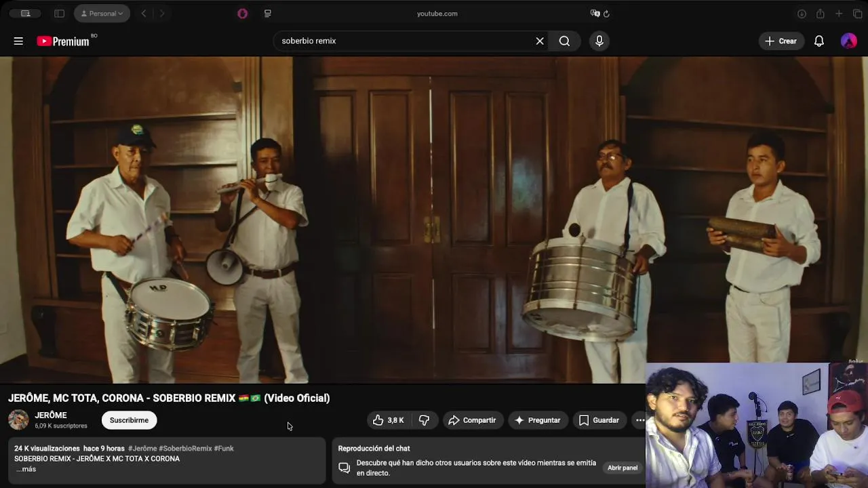This screenshot has width=868, height=488.
Task: Open the browser share icon
Action: [820, 14]
